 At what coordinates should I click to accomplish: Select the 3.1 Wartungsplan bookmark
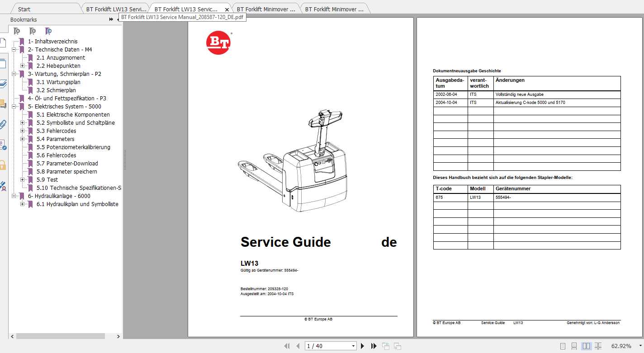[x=58, y=82]
